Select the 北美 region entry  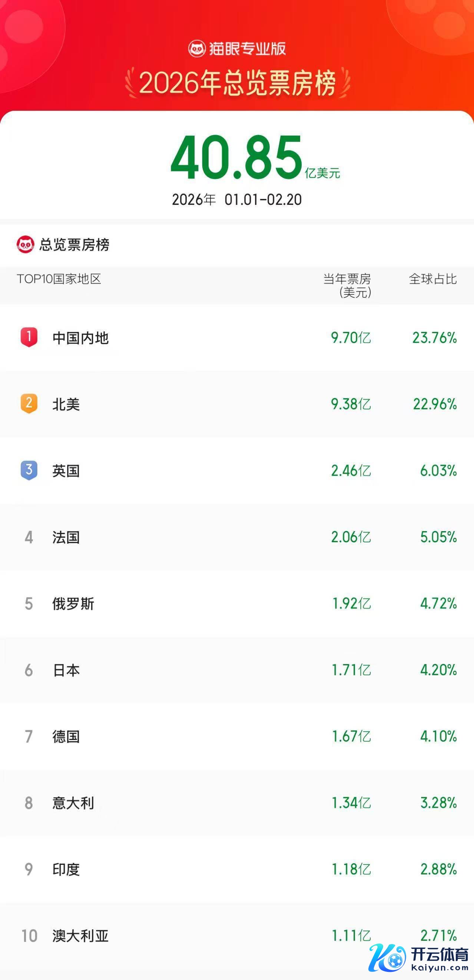pyautogui.click(x=66, y=404)
